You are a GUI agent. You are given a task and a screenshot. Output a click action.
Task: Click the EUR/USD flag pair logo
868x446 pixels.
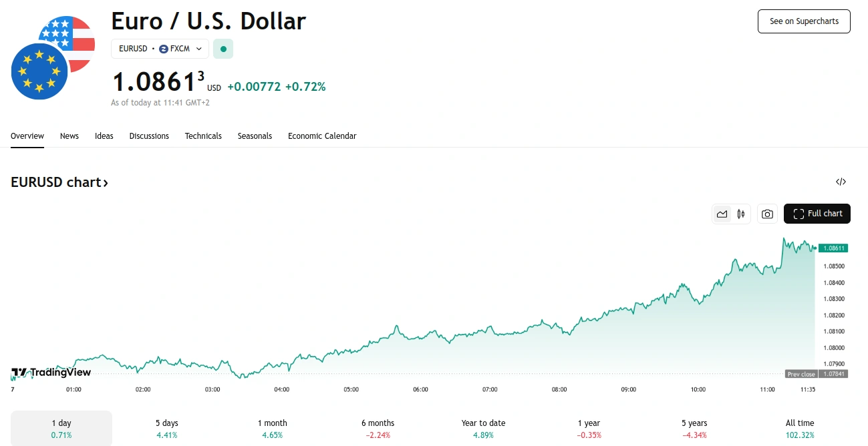52,57
